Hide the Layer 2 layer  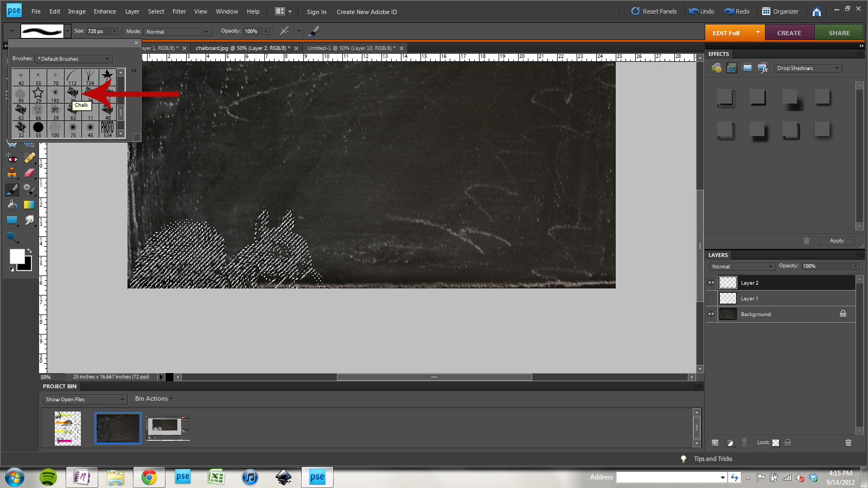[x=711, y=282]
